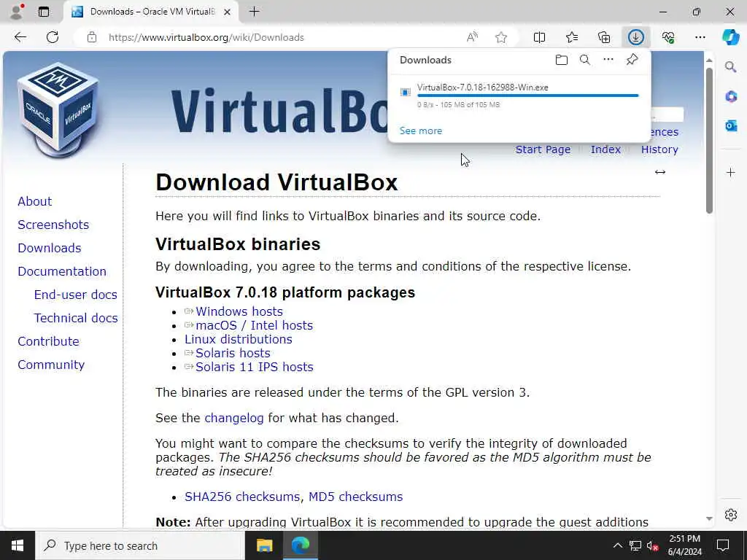Open Technical docs link
This screenshot has height=560, width=747.
(x=76, y=318)
